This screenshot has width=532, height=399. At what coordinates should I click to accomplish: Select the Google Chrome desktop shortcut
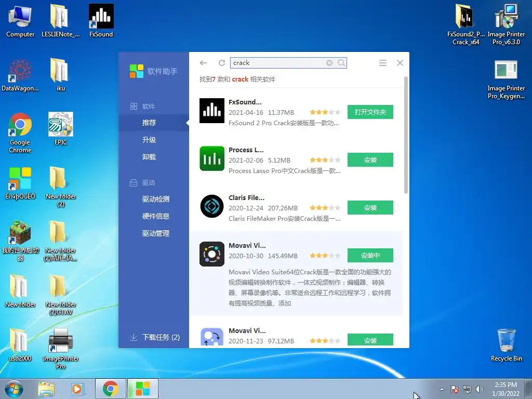(20, 133)
